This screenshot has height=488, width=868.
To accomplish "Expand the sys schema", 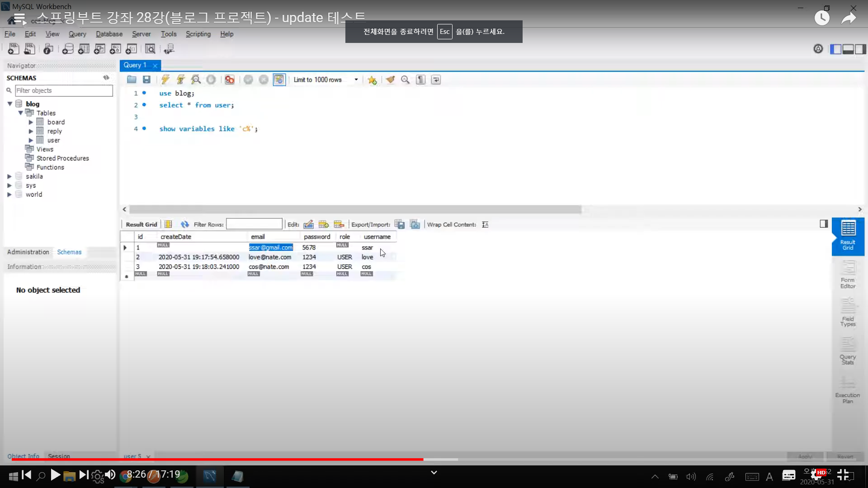I will (9, 185).
